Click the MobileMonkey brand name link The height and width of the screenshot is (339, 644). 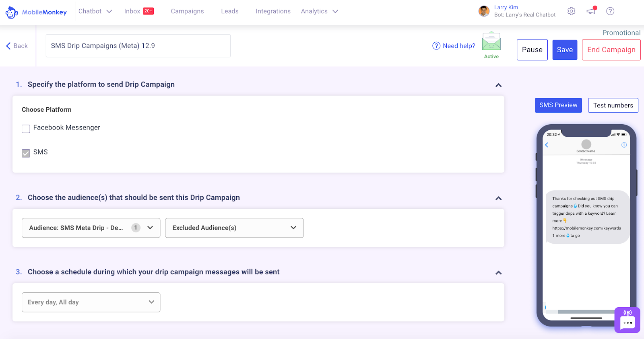coord(44,12)
